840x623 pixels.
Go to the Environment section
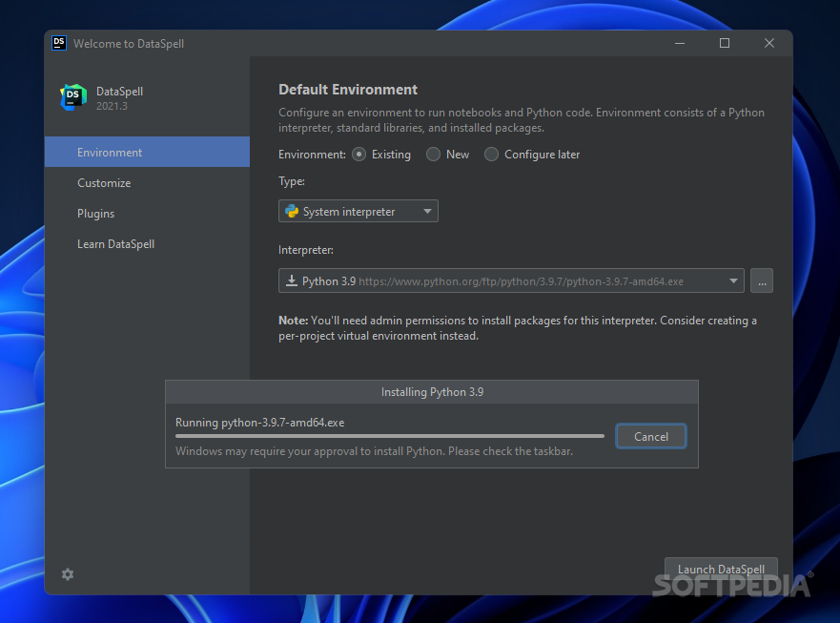148,153
